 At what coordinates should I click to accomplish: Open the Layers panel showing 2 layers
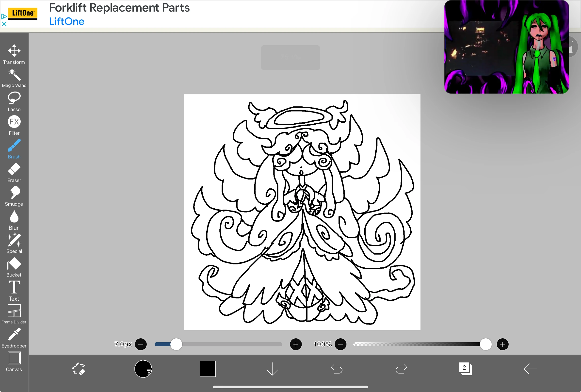tap(465, 369)
